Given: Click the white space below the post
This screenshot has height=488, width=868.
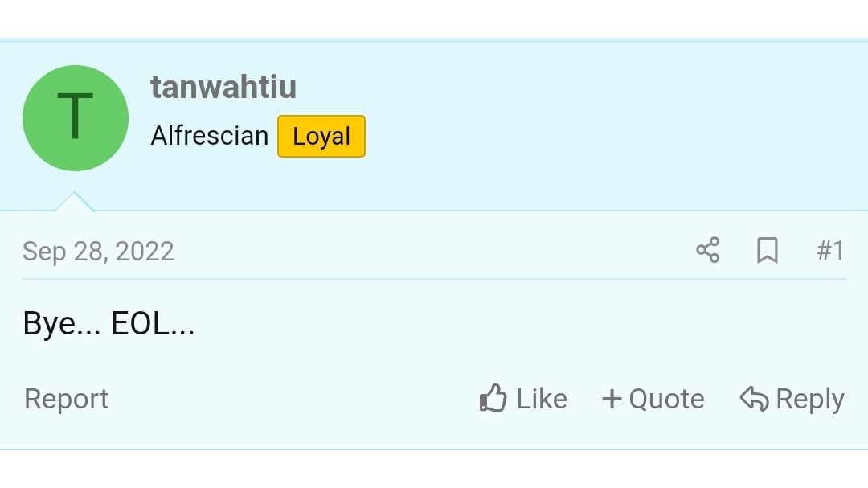Looking at the screenshot, I should pos(434,470).
